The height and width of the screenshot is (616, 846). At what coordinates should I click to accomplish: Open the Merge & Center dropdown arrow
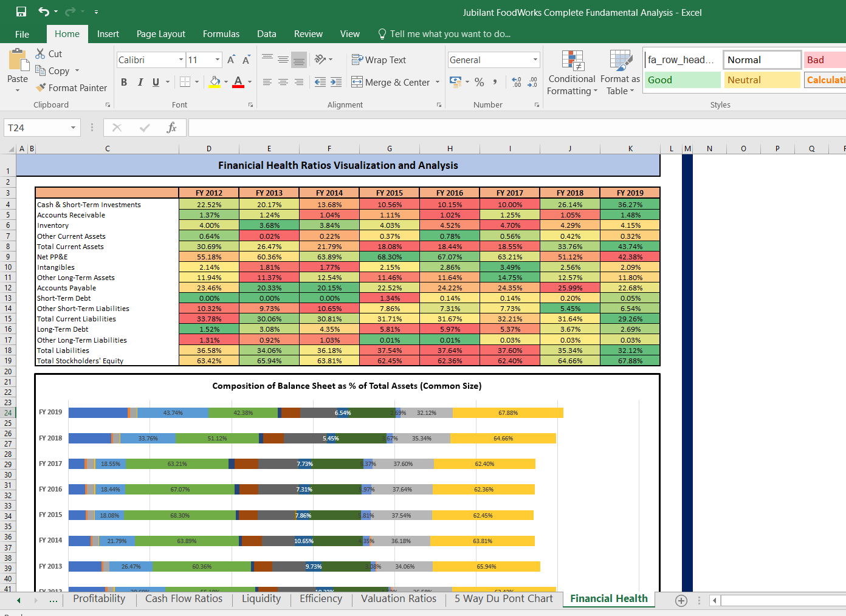[438, 82]
